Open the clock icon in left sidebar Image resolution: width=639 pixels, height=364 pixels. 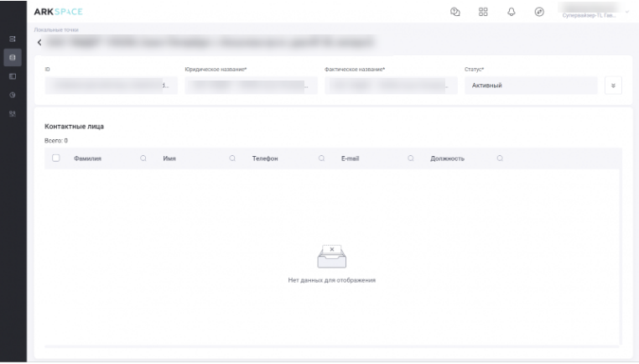(x=13, y=95)
